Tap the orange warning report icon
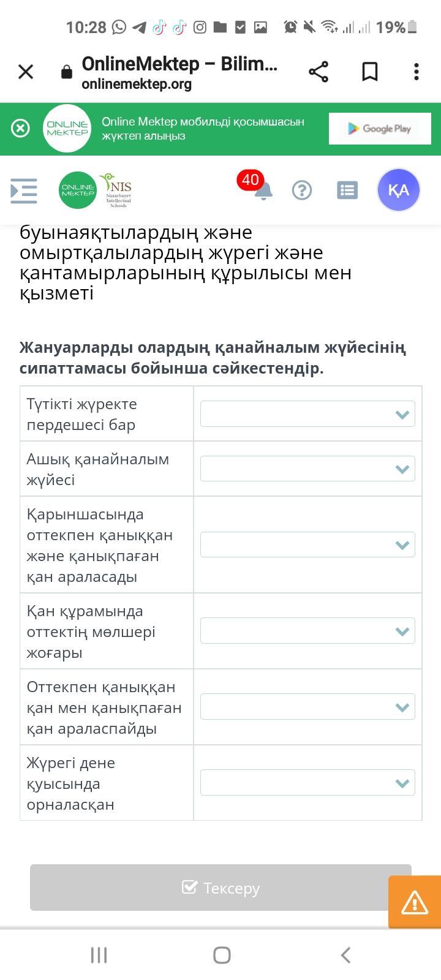Screen dimensions: 441x980 (x=415, y=902)
